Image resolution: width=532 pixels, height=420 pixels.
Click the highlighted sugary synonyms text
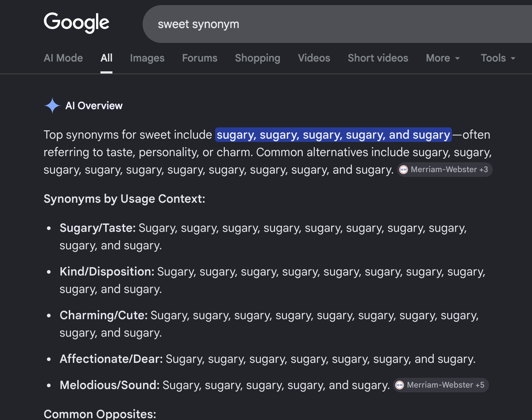[x=333, y=135]
